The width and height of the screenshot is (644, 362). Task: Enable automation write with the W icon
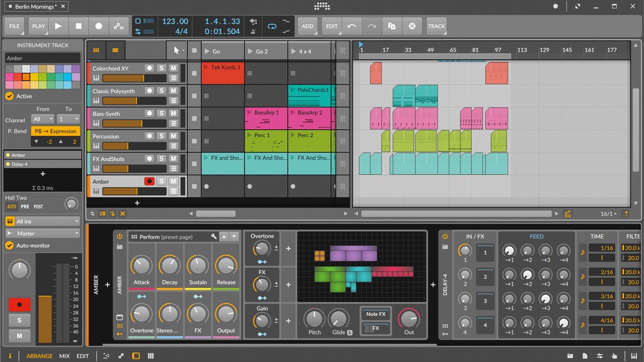click(x=119, y=26)
